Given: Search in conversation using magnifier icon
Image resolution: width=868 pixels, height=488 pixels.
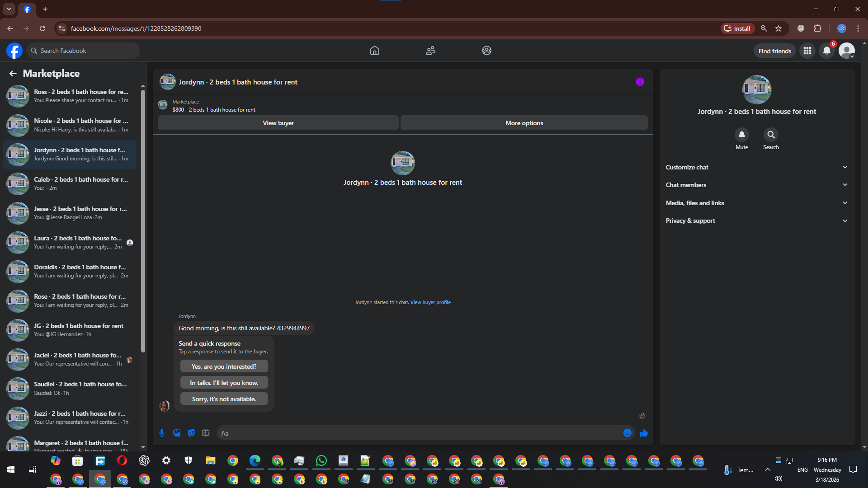Looking at the screenshot, I should [771, 135].
